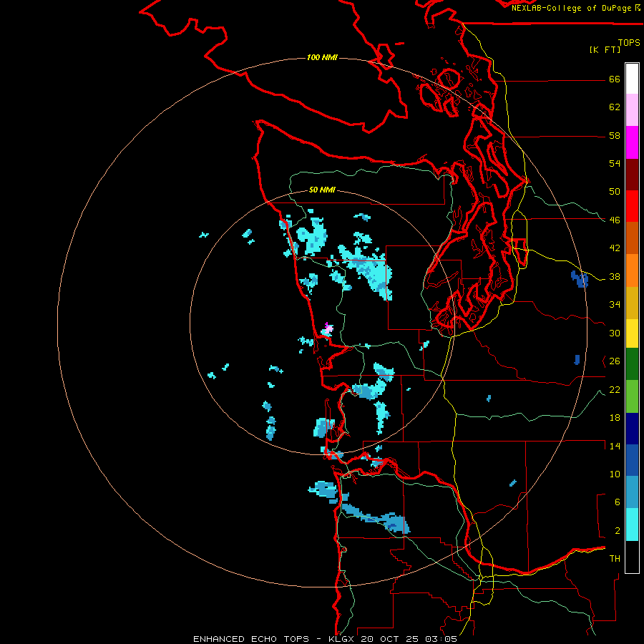Click the '54' legend value
This screenshot has height=644, width=644.
pos(615,163)
